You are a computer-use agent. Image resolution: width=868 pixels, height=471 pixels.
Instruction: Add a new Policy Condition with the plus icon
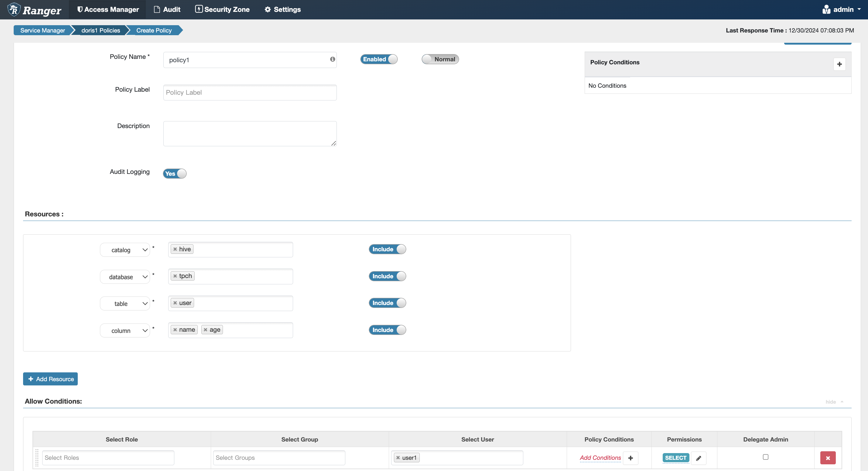click(x=839, y=64)
